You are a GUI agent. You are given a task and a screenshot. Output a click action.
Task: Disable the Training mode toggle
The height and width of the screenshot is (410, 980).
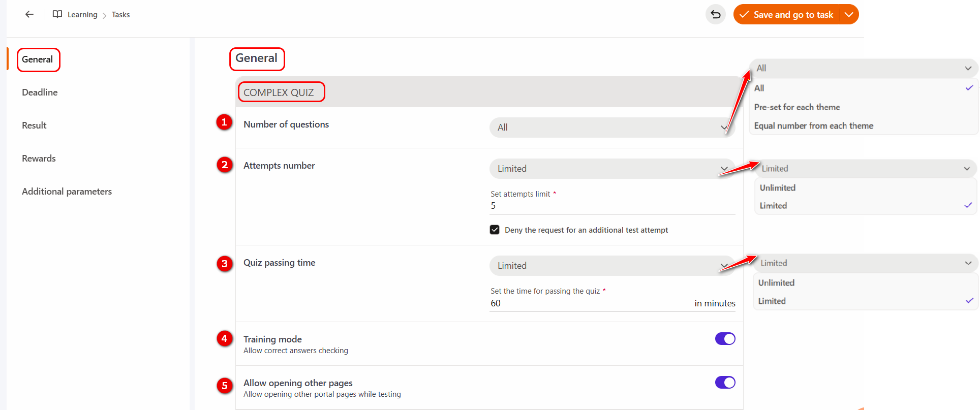(725, 339)
